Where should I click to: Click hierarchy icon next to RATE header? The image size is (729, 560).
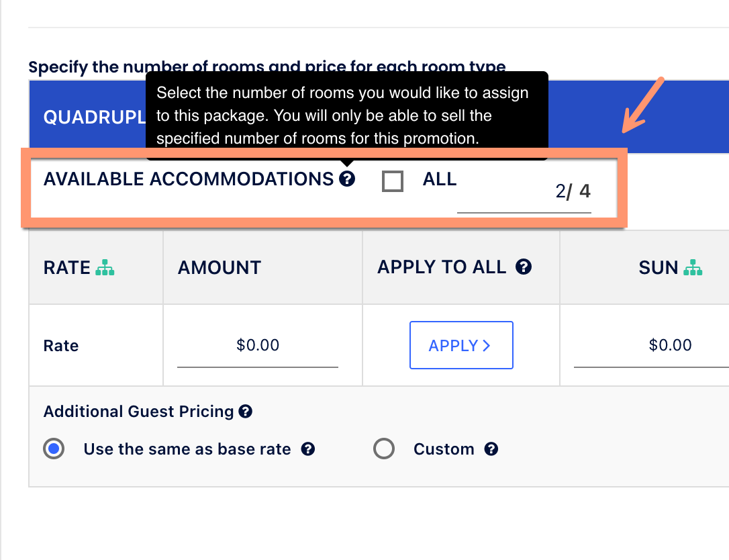point(105,268)
